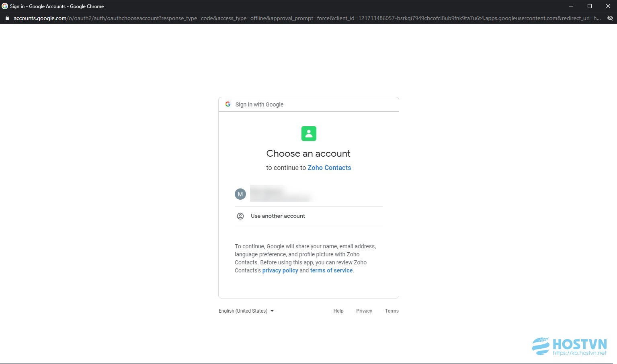This screenshot has width=617, height=364.
Task: Click the Google logo in sign-in header
Action: point(228,104)
